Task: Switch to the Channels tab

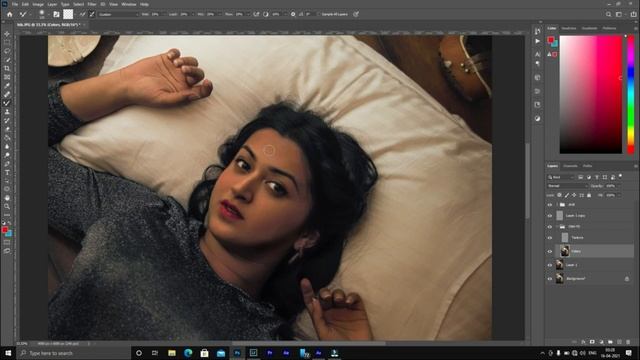Action: click(570, 166)
